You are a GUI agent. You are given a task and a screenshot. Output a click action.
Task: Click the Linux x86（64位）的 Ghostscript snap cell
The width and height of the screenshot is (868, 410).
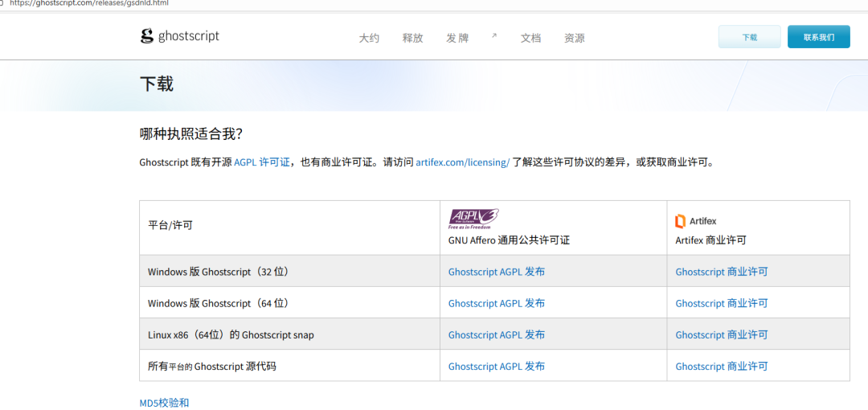289,334
